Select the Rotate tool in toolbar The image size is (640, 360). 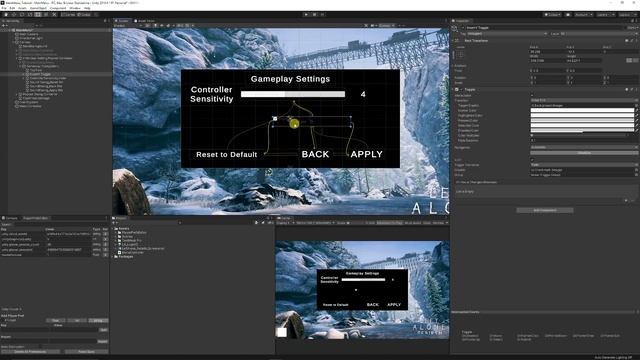point(22,14)
